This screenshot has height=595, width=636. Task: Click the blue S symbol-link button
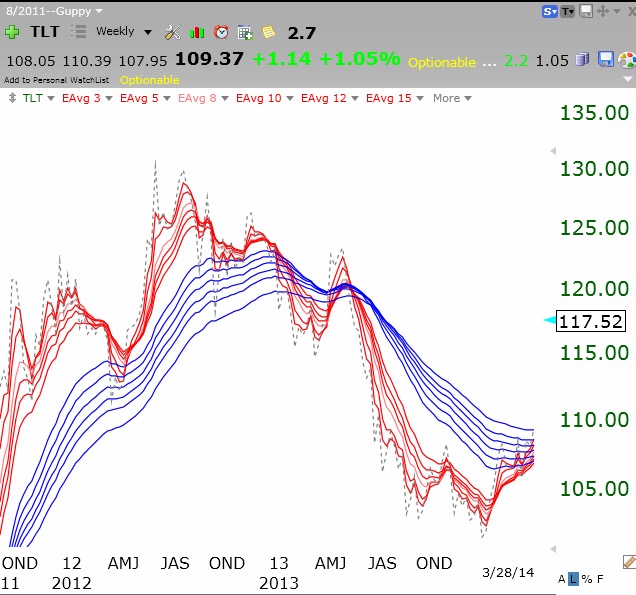550,11
